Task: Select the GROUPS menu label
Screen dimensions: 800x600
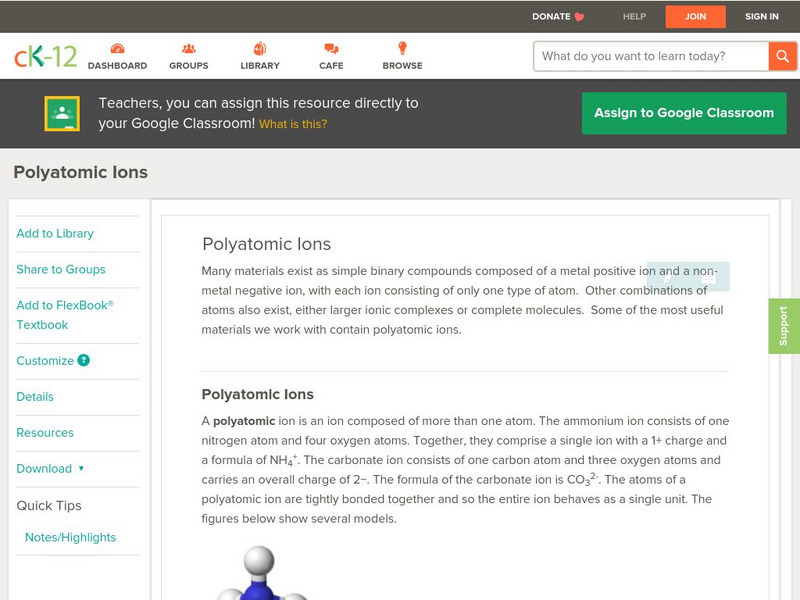Action: coord(189,66)
